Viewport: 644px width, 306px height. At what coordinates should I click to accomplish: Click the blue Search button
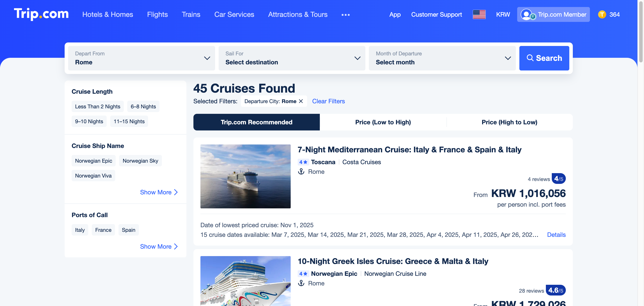click(x=544, y=58)
